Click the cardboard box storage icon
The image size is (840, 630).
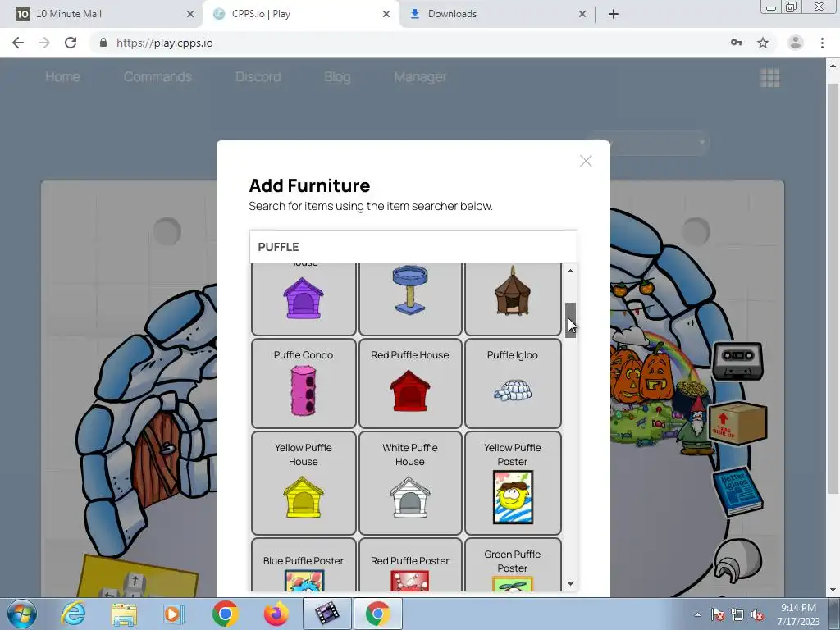[x=737, y=423]
